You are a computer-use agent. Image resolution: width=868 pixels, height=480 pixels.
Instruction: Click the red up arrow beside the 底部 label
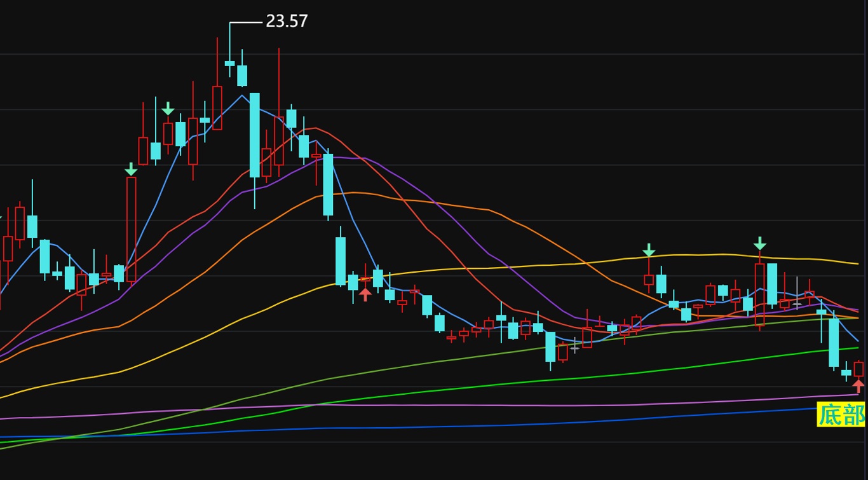tap(858, 386)
